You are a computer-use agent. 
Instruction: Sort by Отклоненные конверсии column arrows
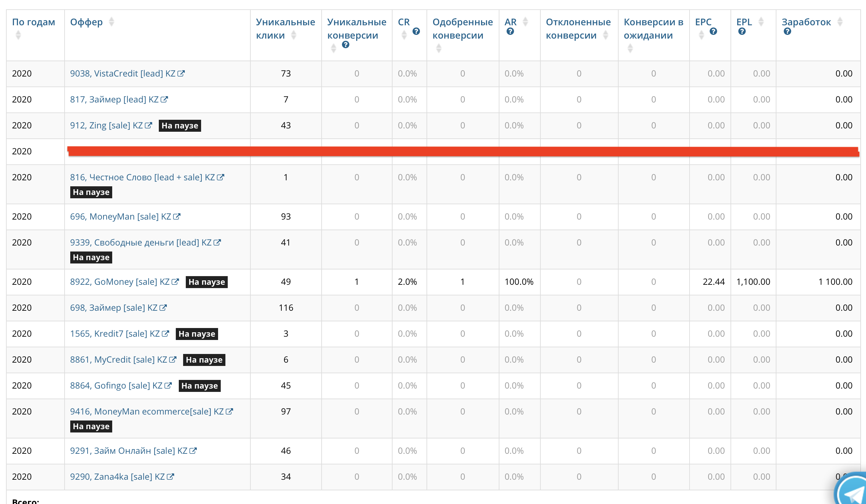point(605,35)
